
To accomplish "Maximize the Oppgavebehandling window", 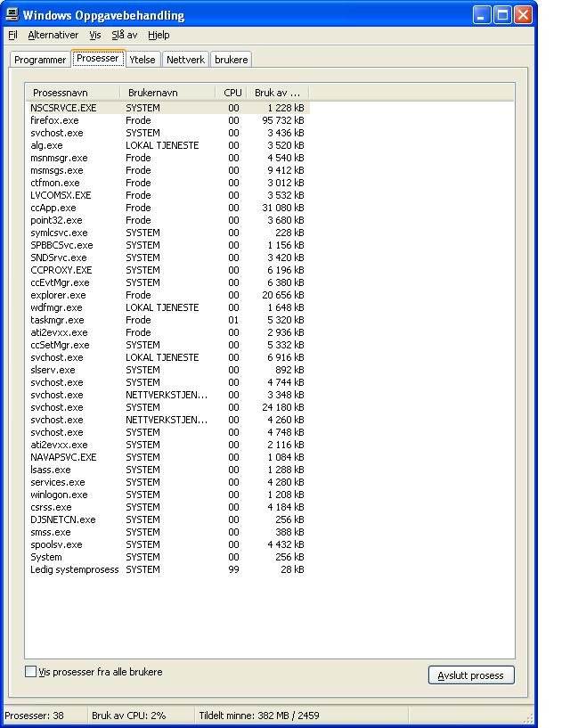I will 502,15.
